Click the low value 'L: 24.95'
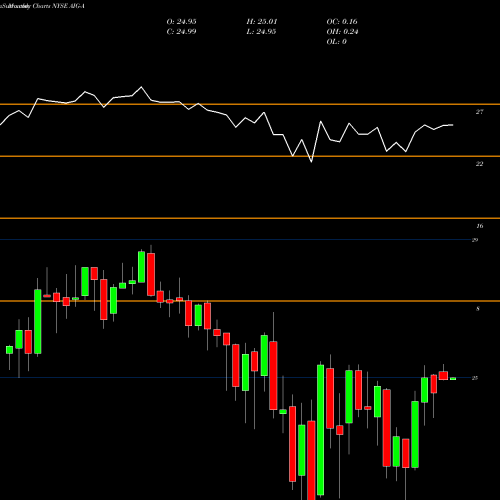Image resolution: width=500 pixels, height=500 pixels. tap(261, 32)
